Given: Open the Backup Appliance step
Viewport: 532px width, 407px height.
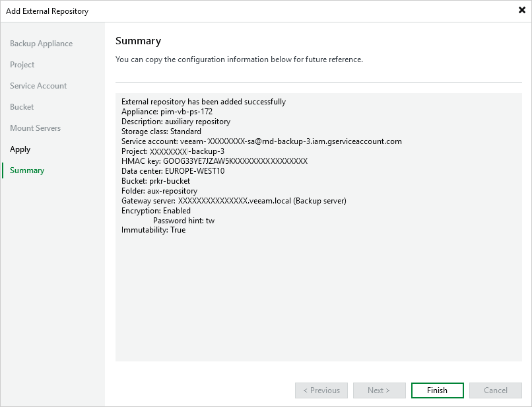Looking at the screenshot, I should (x=41, y=44).
